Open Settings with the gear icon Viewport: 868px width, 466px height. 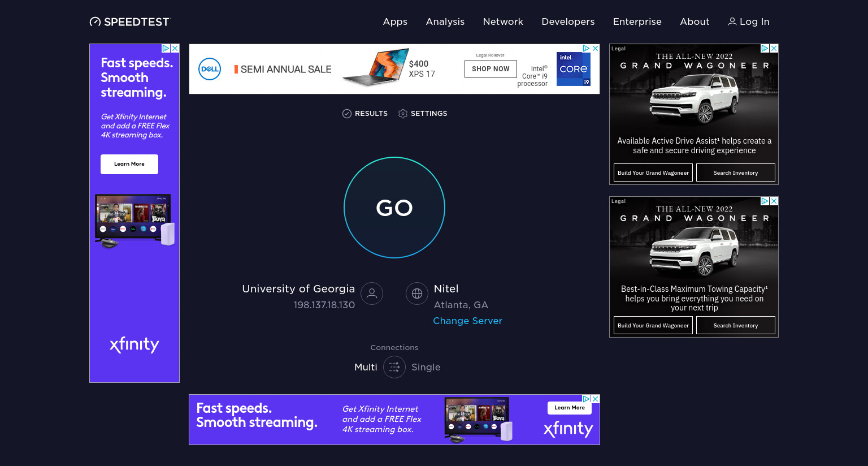coord(423,114)
